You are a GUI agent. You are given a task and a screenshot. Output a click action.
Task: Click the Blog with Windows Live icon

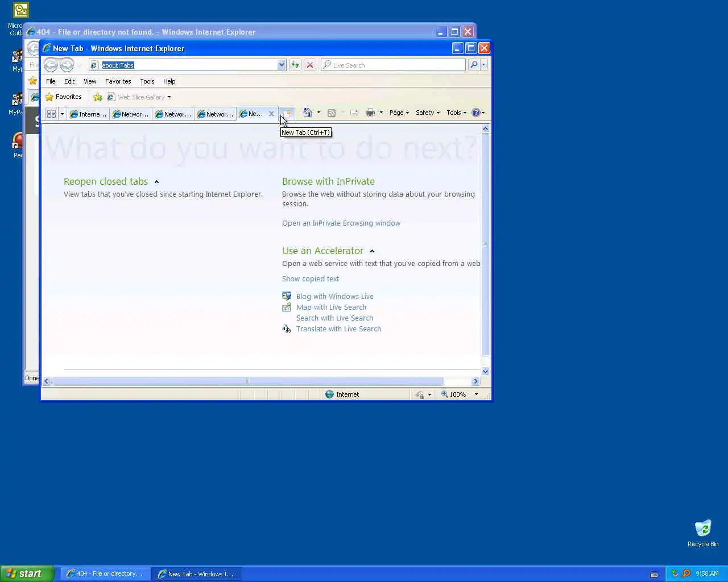pos(287,296)
